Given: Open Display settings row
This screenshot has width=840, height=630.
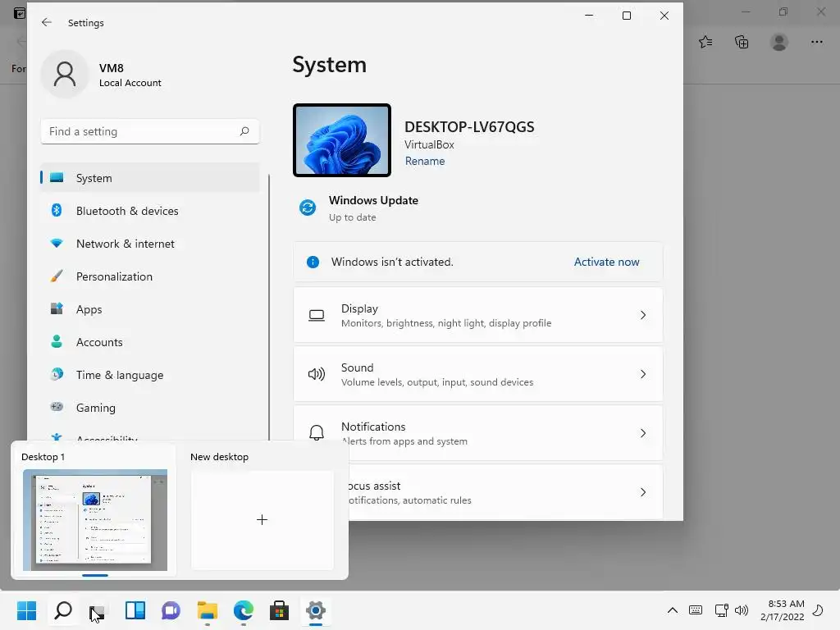Looking at the screenshot, I should (x=478, y=315).
